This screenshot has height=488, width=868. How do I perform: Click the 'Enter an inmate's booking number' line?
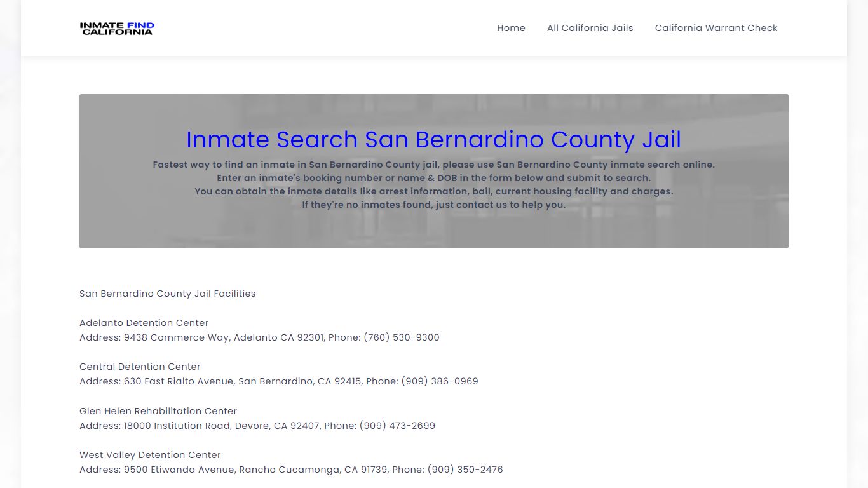click(x=433, y=178)
